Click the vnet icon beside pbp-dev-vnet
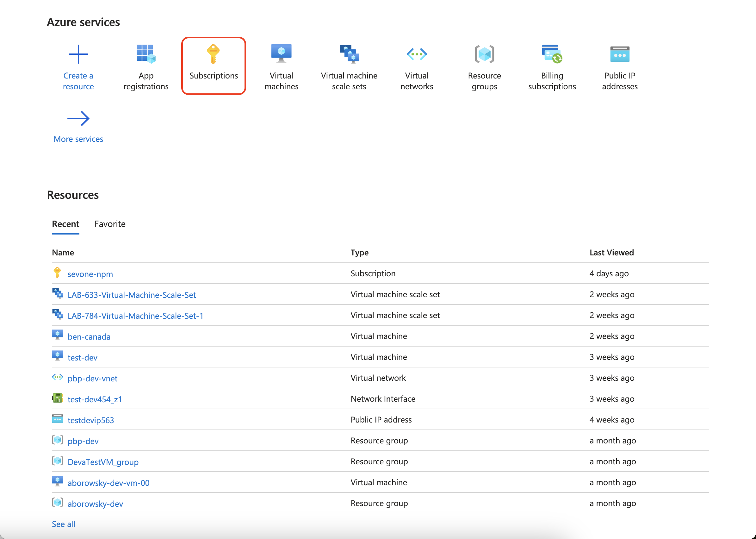756x539 pixels. coord(58,377)
